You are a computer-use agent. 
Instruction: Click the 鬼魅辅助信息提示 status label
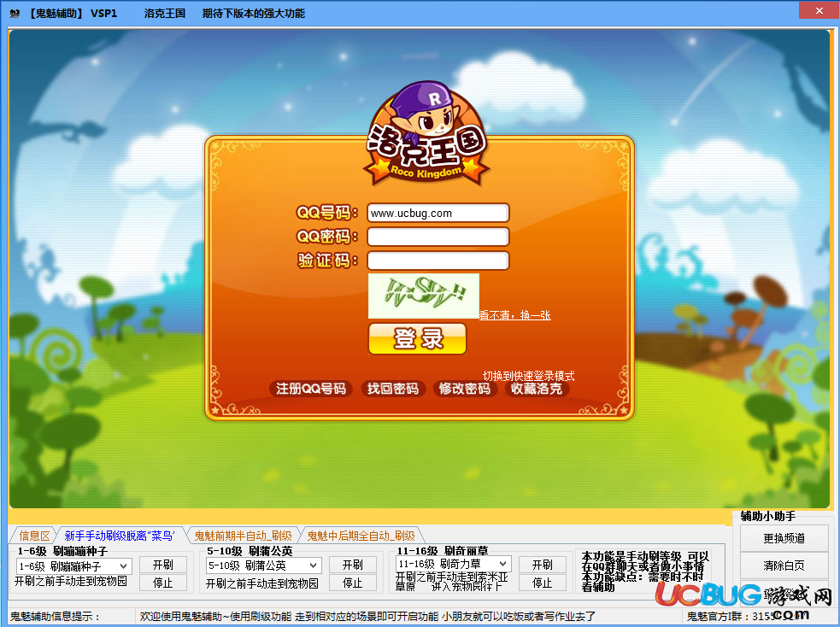(x=56, y=617)
